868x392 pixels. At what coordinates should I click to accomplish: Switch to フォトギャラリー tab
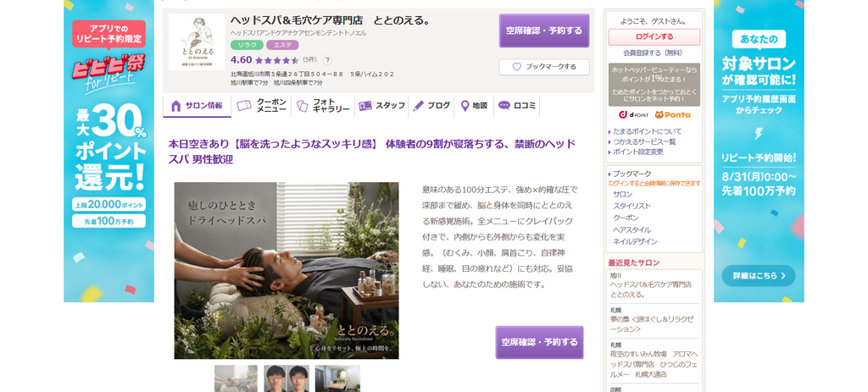point(323,106)
